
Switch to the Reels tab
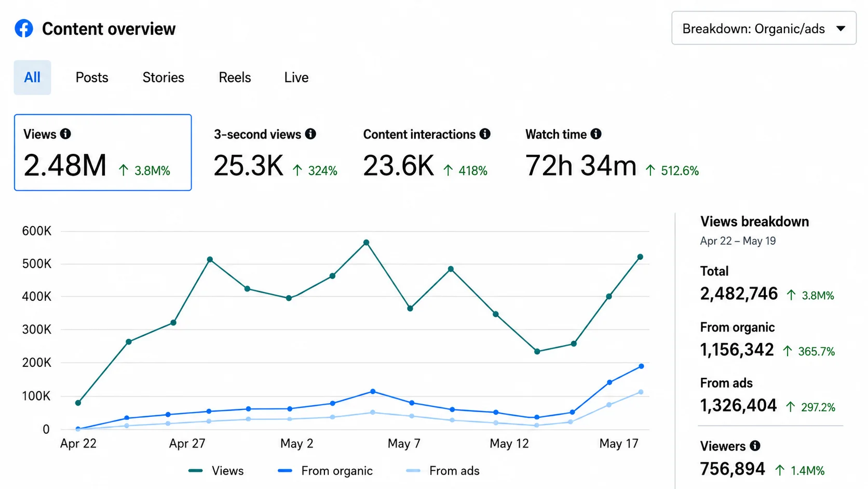[x=235, y=77]
